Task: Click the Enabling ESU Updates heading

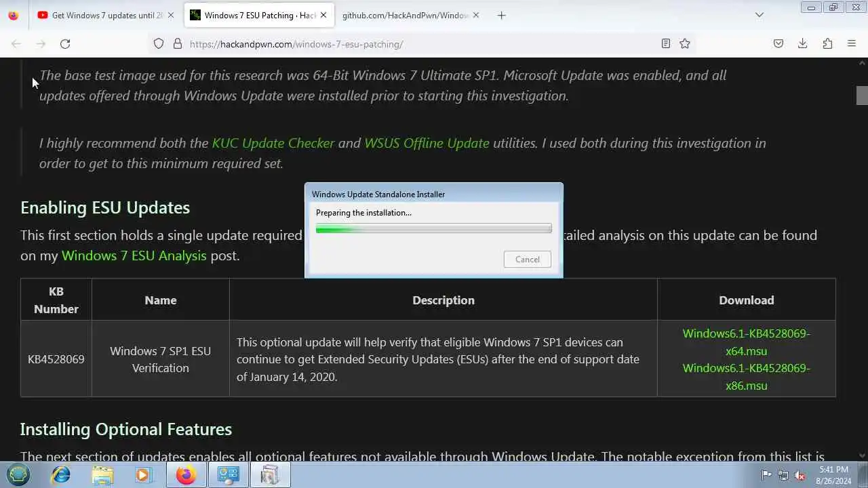Action: pyautogui.click(x=105, y=207)
